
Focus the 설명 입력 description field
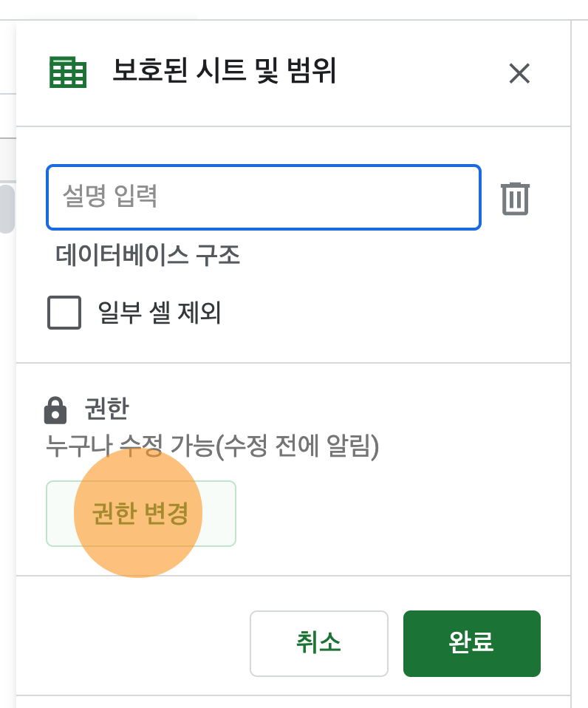pyautogui.click(x=264, y=197)
